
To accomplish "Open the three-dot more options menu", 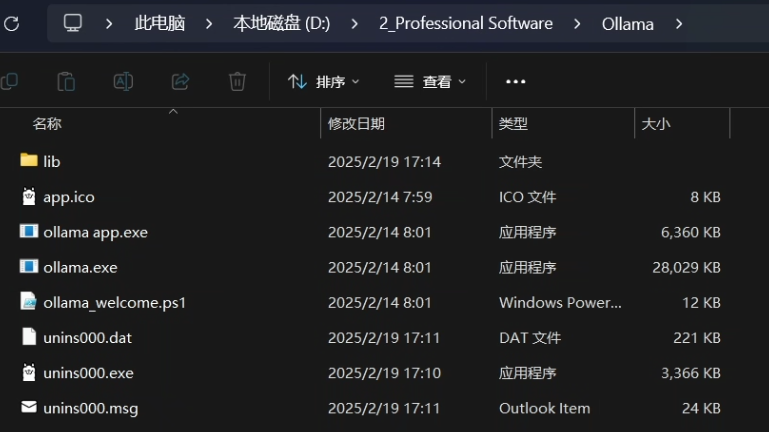I will pos(515,81).
